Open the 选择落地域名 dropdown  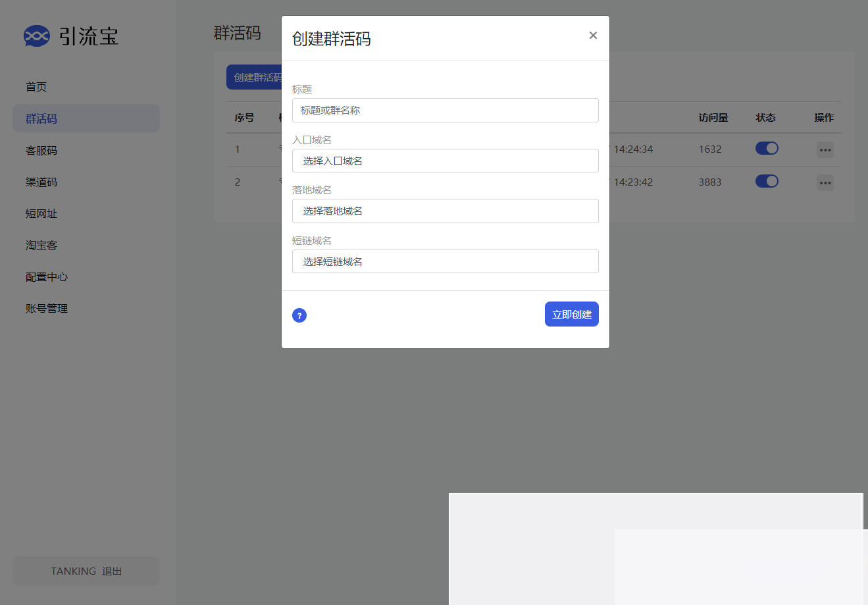click(445, 211)
